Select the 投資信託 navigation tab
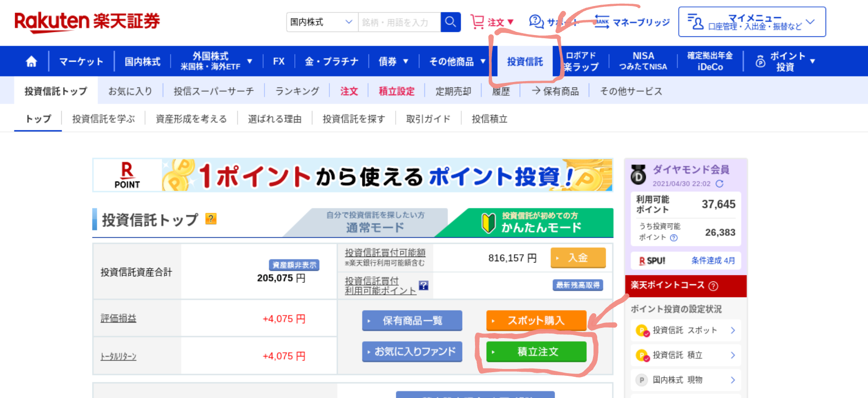Image resolution: width=868 pixels, height=398 pixels. click(x=525, y=61)
